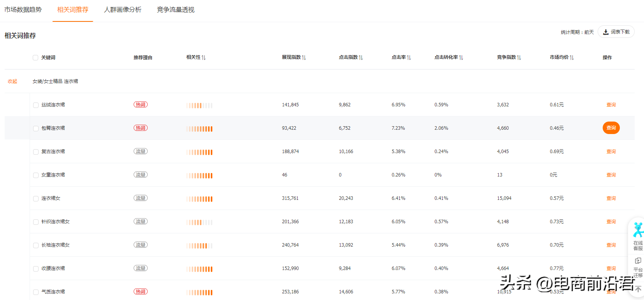This screenshot has width=644, height=300.
Task: Click 查询 for 女童连衣裙 row
Action: pos(611,175)
